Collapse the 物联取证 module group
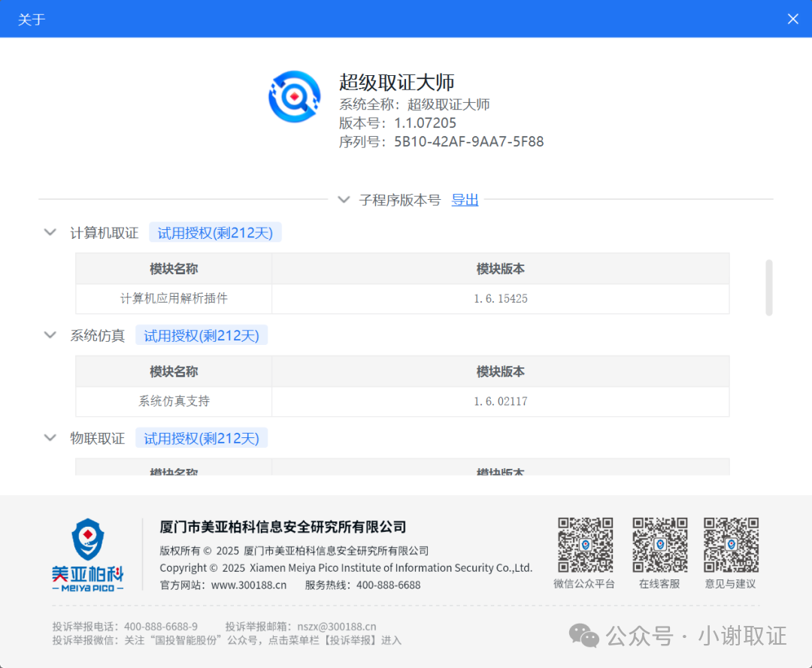The width and height of the screenshot is (812, 668). click(50, 437)
